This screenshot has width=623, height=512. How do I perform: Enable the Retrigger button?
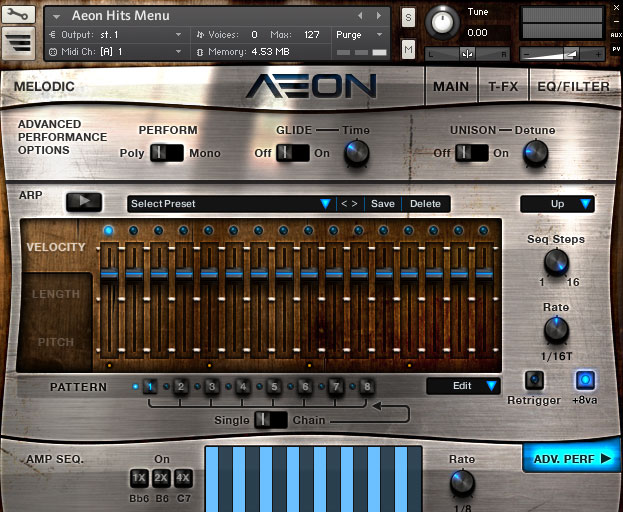tap(535, 380)
